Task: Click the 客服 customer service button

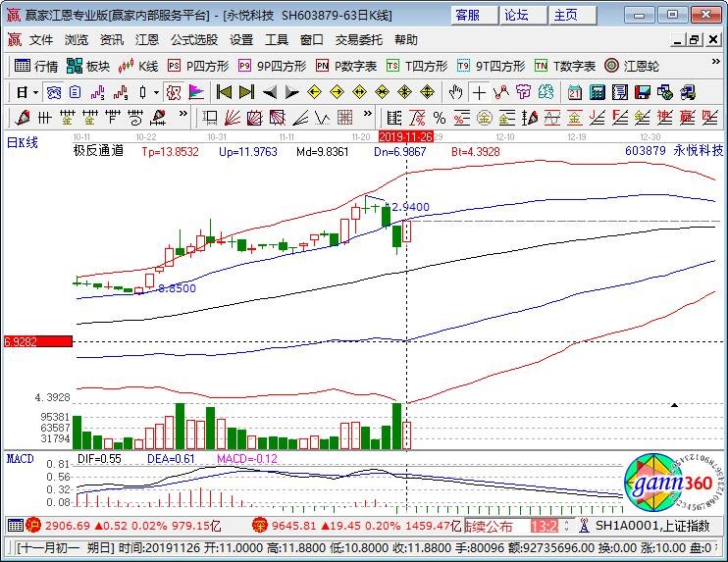Action: pos(473,16)
